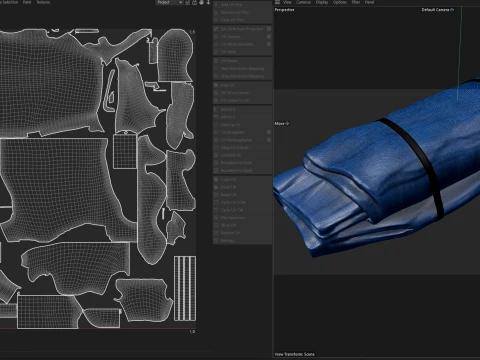Open the Filter menu in 3D viewport
The image size is (480, 360).
pos(356,2)
